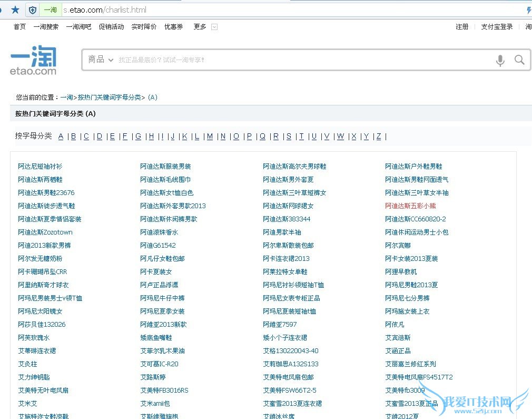Click the 支付宝登录 link
Viewport: 532px width, 419px height.
click(497, 26)
